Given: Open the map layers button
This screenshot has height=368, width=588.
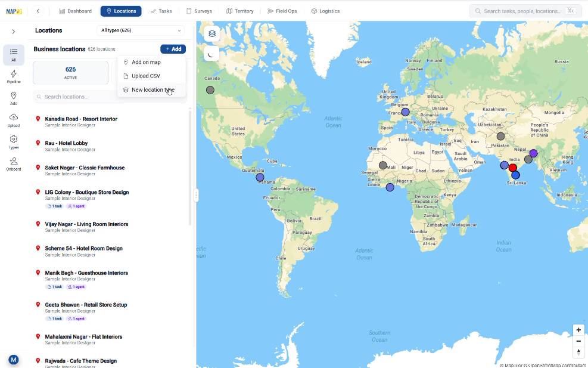Looking at the screenshot, I should tap(212, 34).
